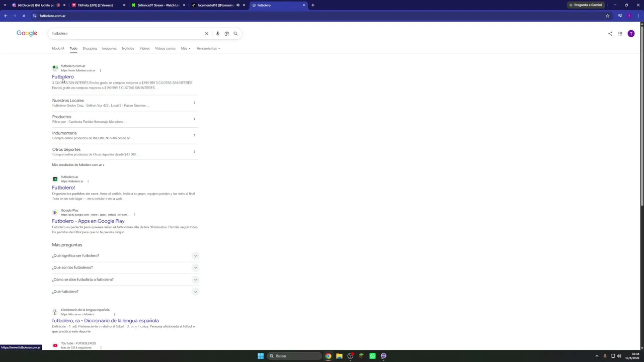The image size is (644, 362).
Task: Mute the Facumontiel18 tab audio icon
Action: click(238, 5)
